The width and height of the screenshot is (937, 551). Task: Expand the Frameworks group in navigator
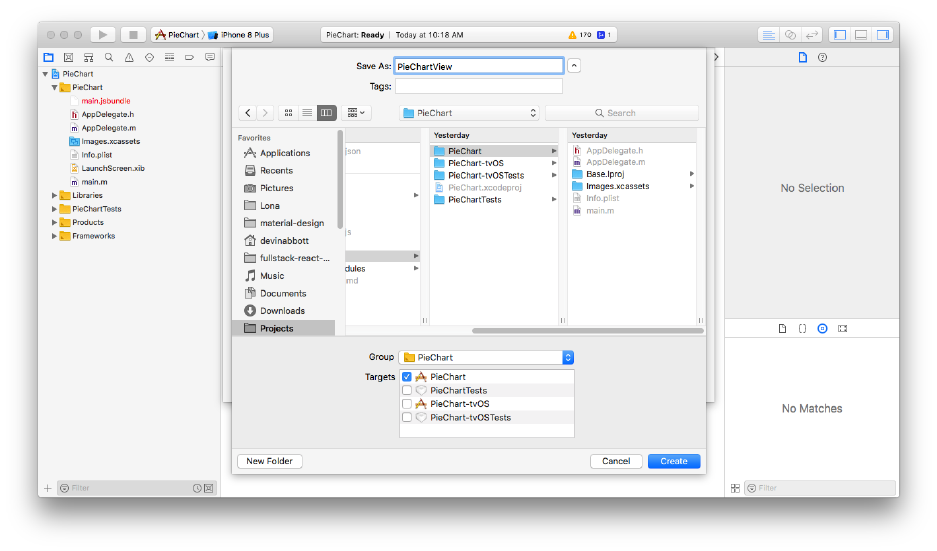[x=54, y=236]
